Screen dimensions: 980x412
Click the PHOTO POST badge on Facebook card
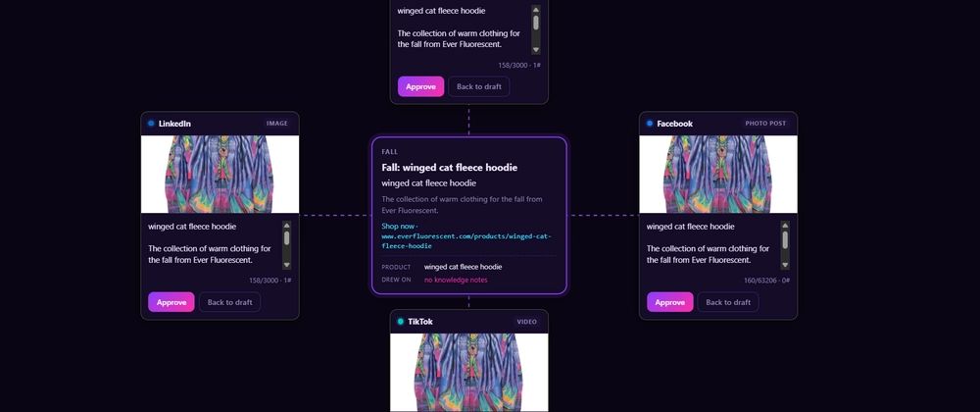pos(765,124)
